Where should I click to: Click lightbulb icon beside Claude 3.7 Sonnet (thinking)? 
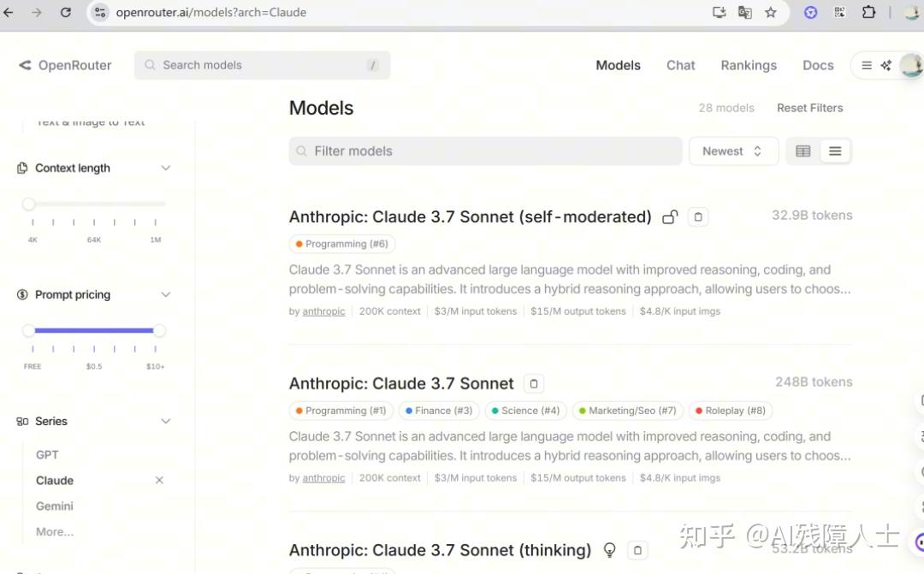click(609, 550)
